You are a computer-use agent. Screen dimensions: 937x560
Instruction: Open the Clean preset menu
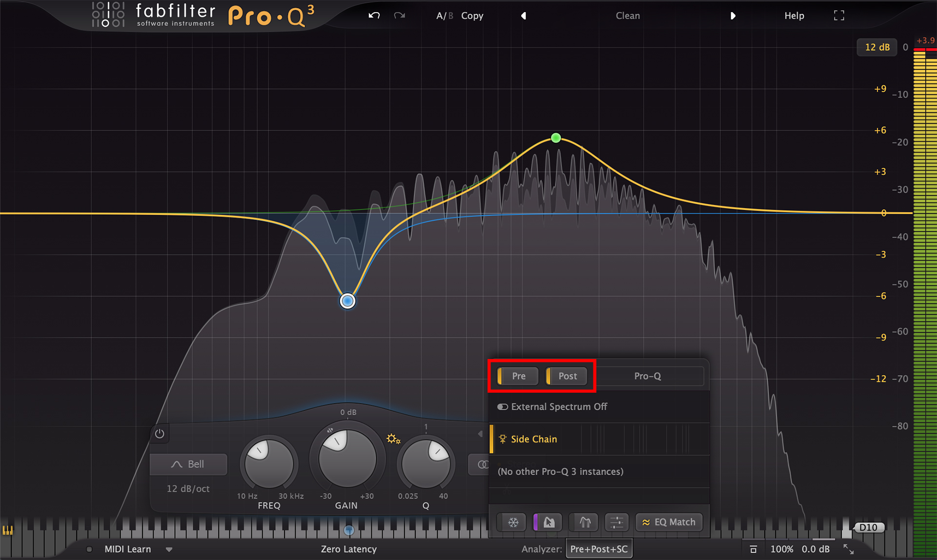click(x=628, y=16)
